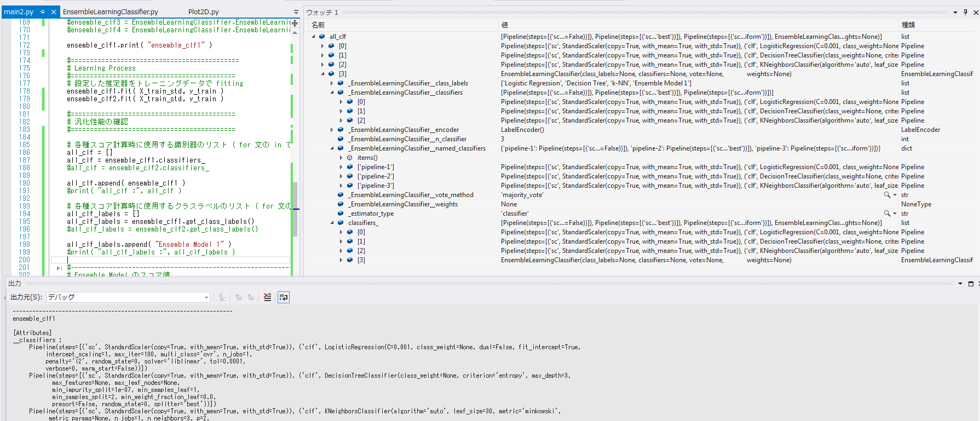Click the cube icon next to all_clf
The width and height of the screenshot is (980, 421).
point(322,37)
